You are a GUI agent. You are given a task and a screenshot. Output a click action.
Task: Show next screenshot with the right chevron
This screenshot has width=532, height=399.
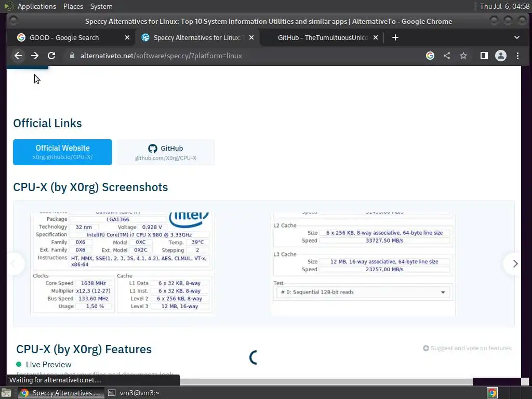[x=515, y=263]
